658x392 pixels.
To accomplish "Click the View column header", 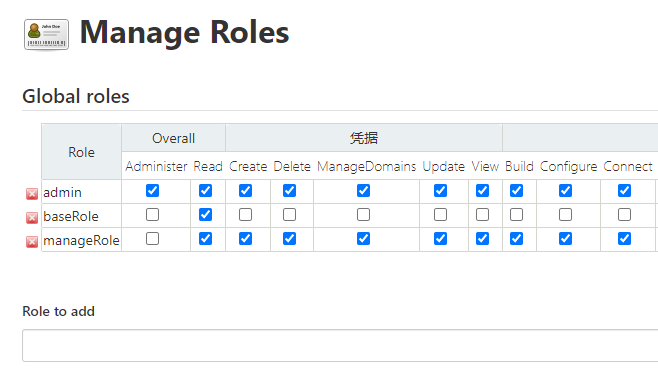I will (x=485, y=166).
